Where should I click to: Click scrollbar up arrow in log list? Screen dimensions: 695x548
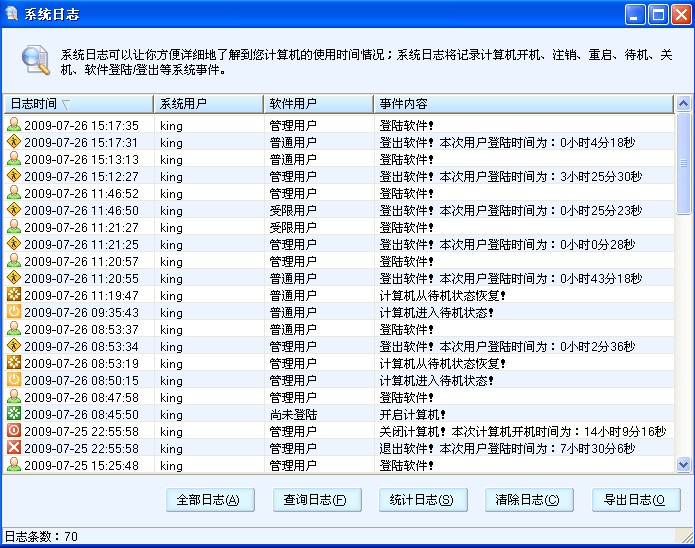coord(683,104)
